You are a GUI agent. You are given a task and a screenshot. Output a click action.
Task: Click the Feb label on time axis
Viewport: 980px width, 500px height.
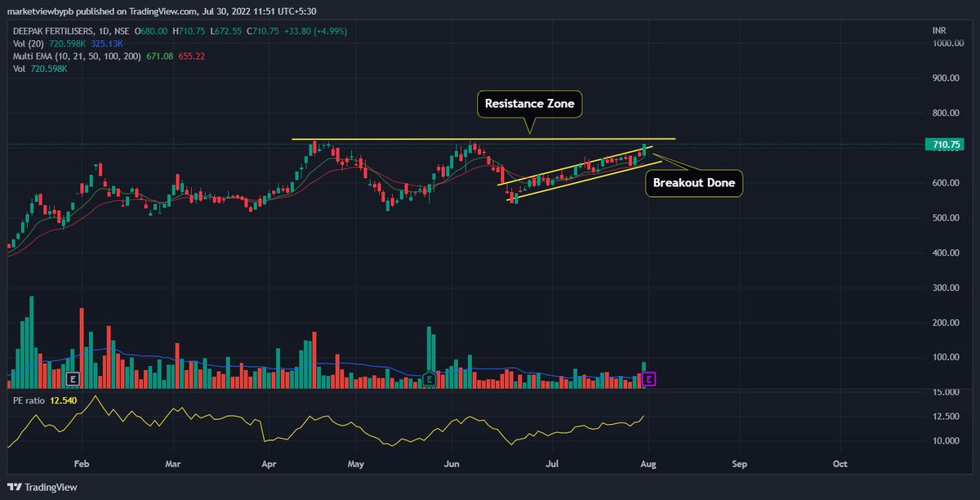tap(80, 463)
